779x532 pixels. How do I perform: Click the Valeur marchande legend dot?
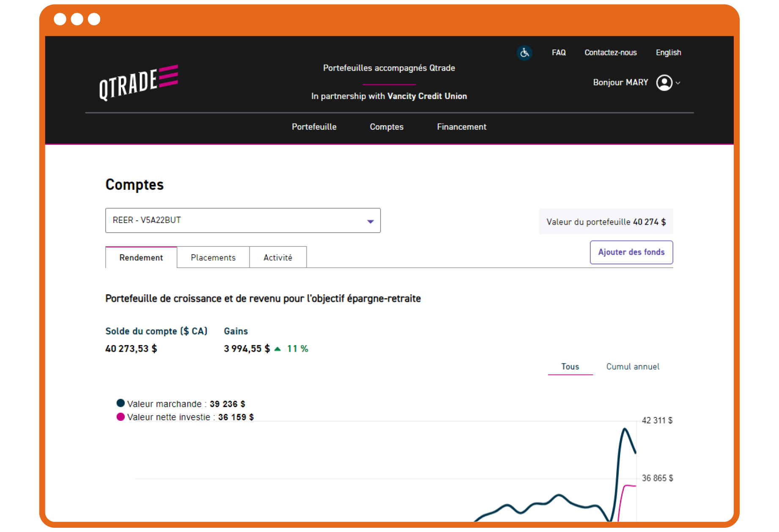coord(121,403)
